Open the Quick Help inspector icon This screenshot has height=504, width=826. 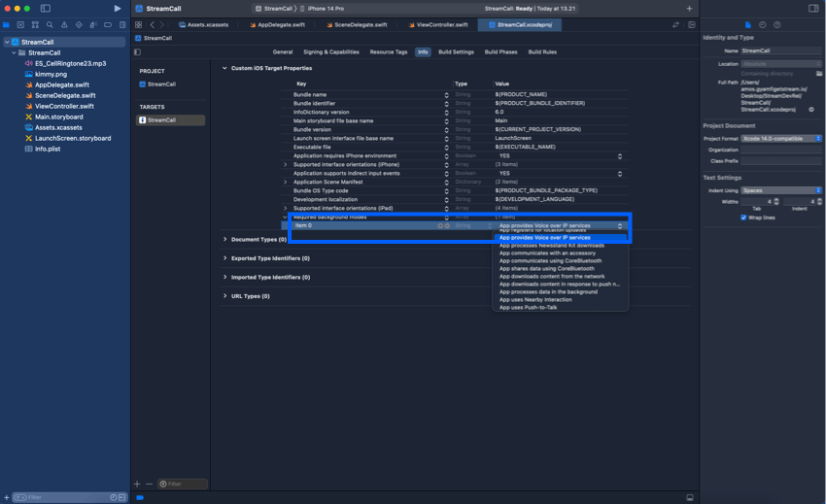pos(776,25)
